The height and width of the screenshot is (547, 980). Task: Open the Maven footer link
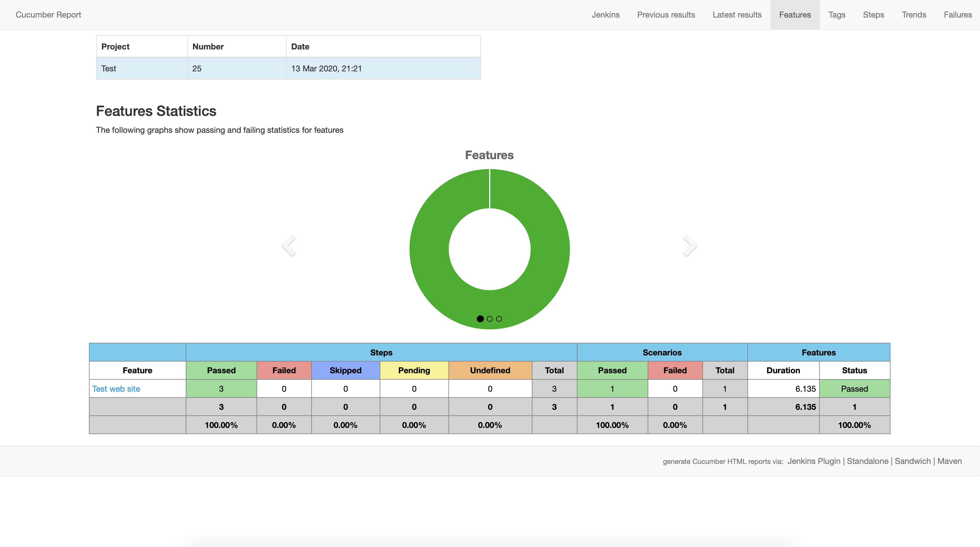(x=949, y=461)
